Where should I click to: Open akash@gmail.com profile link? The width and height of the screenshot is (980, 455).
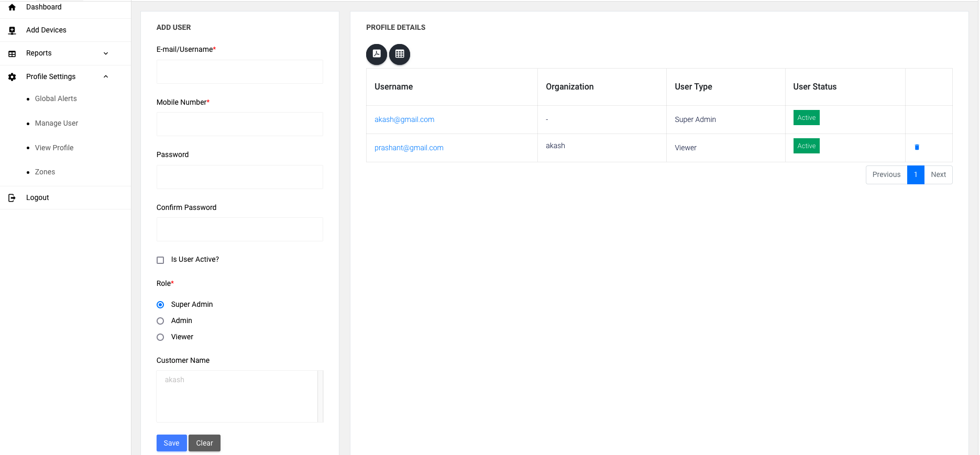(404, 119)
